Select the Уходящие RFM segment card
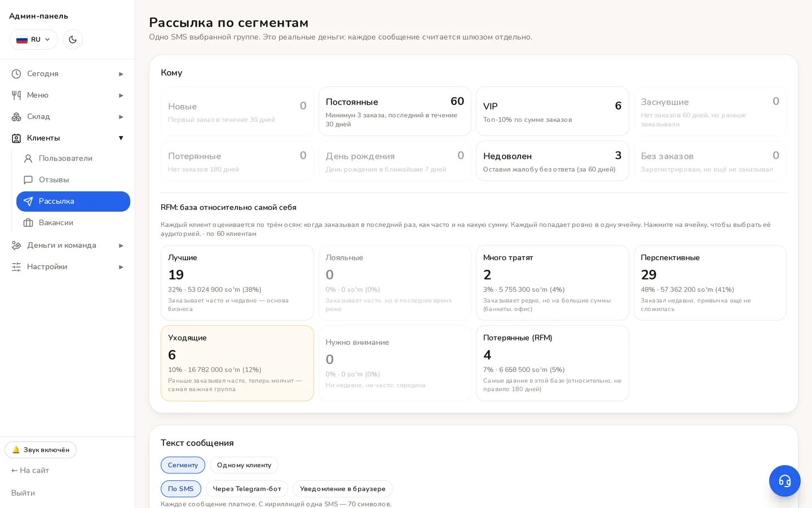The height and width of the screenshot is (508, 812). tap(237, 364)
